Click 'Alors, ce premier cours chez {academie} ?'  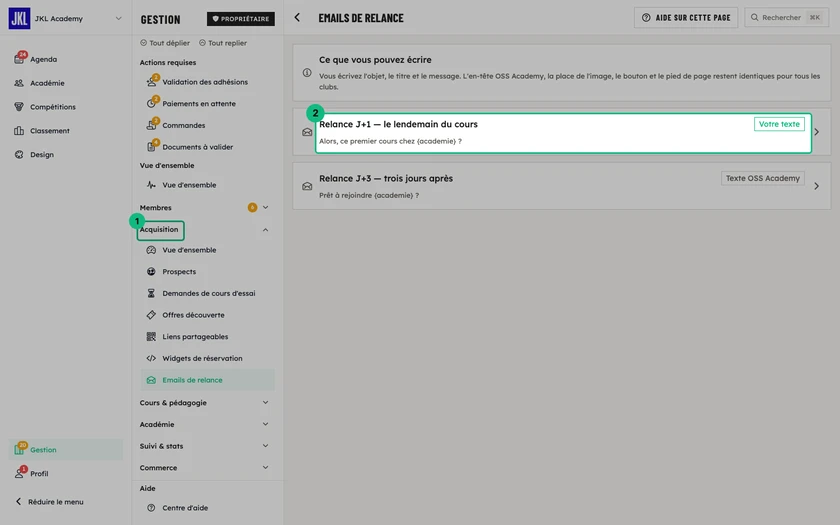point(391,141)
